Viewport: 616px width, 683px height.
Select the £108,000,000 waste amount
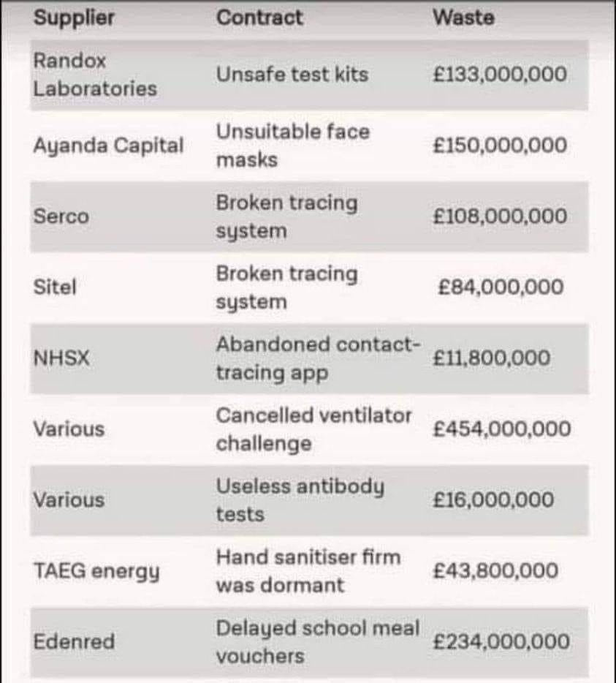499,216
